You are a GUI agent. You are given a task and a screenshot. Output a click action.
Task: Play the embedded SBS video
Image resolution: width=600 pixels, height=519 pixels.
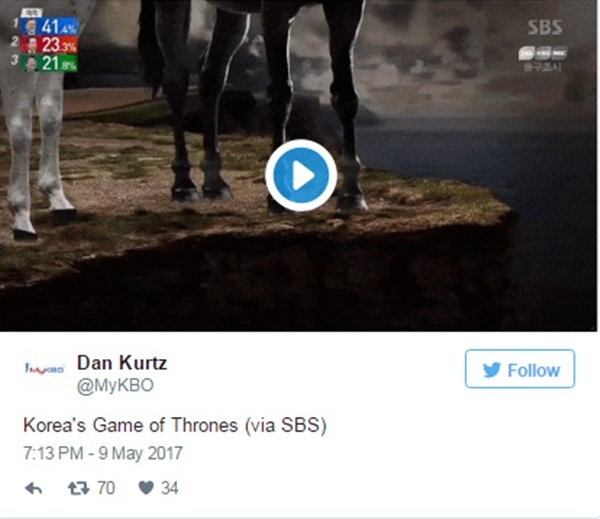pyautogui.click(x=301, y=175)
